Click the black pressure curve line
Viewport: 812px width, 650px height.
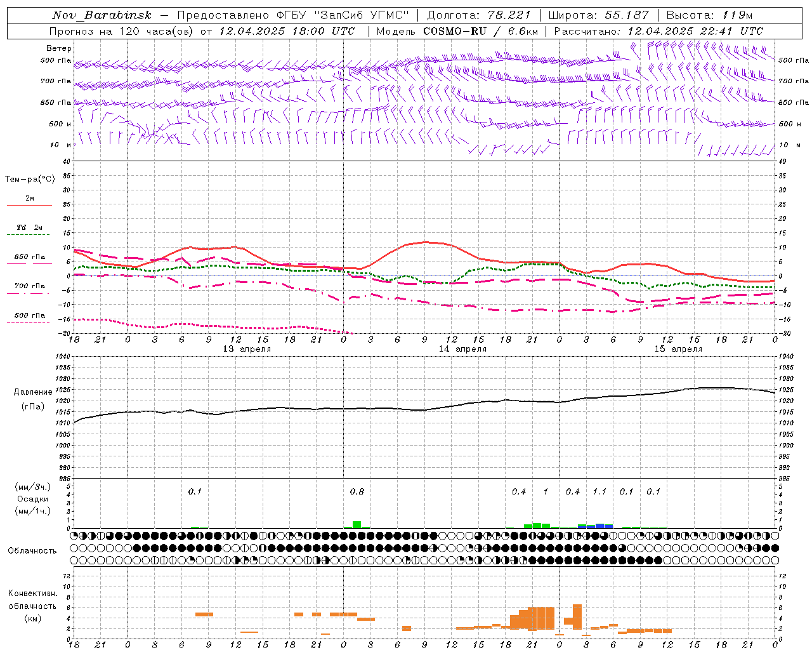[x=425, y=409]
